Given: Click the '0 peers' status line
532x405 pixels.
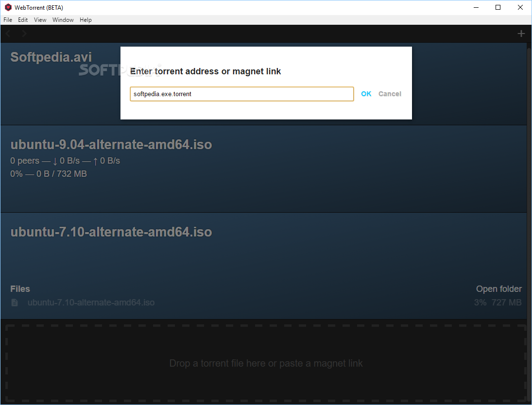Looking at the screenshot, I should click(65, 161).
